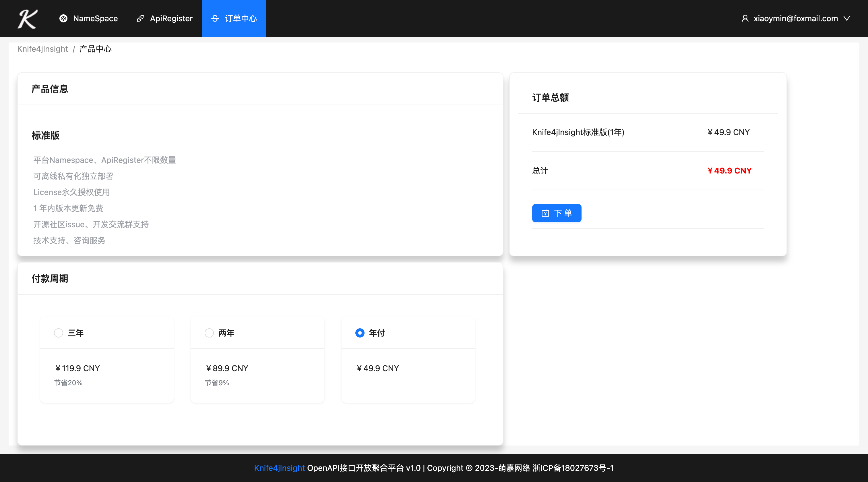The image size is (868, 482).
Task: Click the NameSpace menu icon
Action: pos(63,19)
